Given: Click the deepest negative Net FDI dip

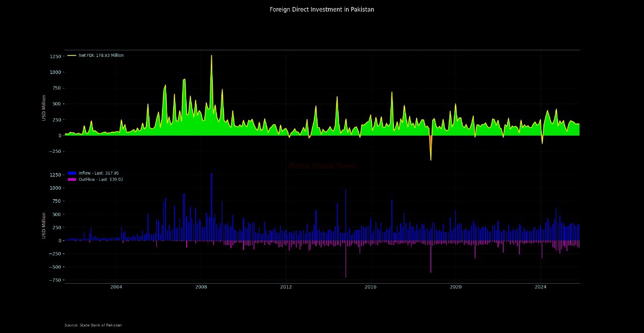Looking at the screenshot, I should tap(431, 159).
